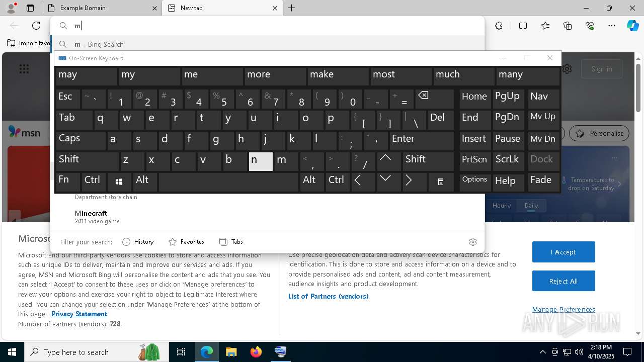644x362 pixels.
Task: Open Windows Start menu
Action: click(12, 352)
